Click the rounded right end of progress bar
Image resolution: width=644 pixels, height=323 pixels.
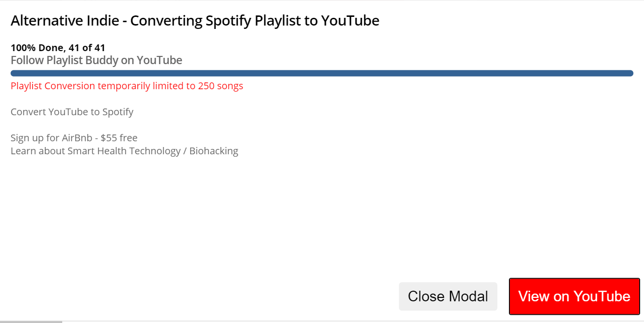pos(630,73)
